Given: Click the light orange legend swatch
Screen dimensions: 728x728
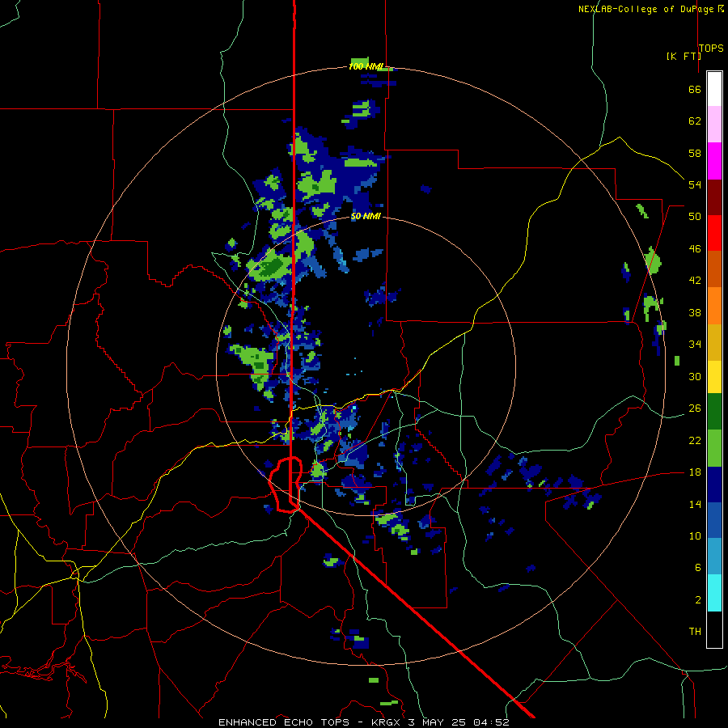Looking at the screenshot, I should tap(714, 306).
